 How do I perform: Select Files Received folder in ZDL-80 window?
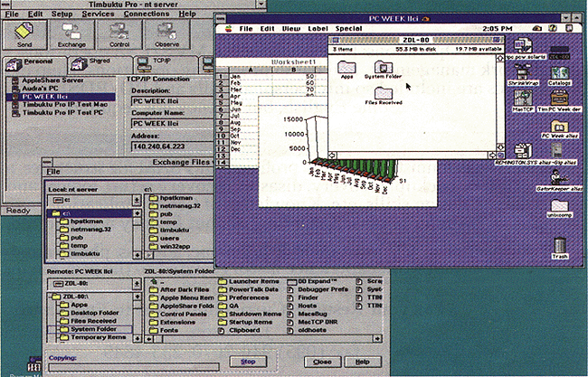coord(384,96)
